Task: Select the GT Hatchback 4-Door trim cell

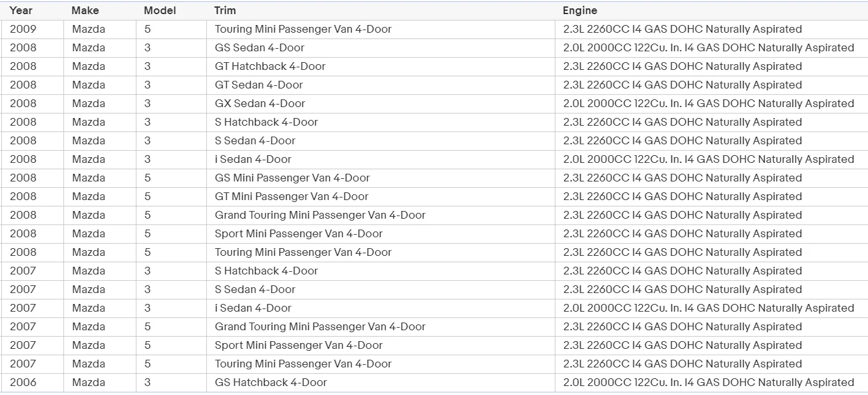Action: click(270, 66)
